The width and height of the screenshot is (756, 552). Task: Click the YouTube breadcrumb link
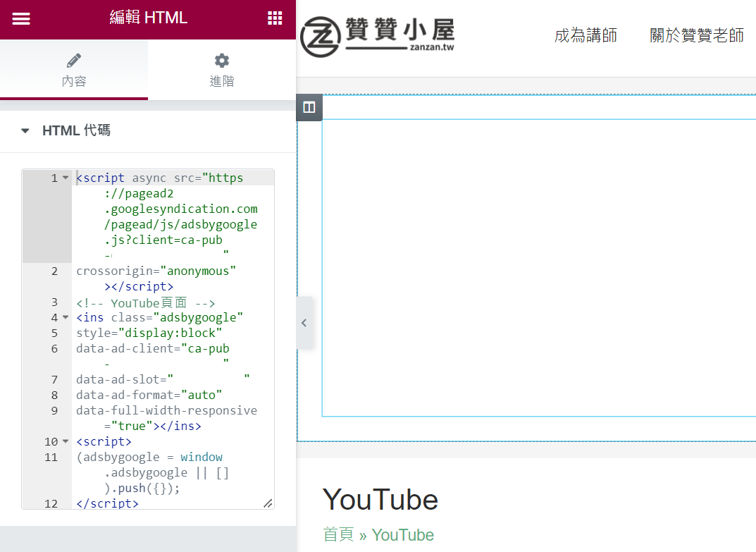tap(402, 534)
